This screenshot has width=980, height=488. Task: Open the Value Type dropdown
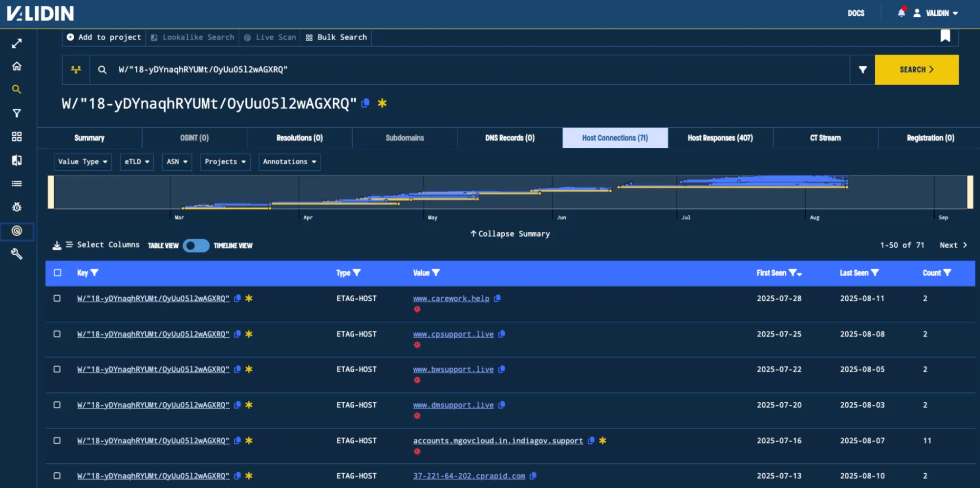point(83,162)
